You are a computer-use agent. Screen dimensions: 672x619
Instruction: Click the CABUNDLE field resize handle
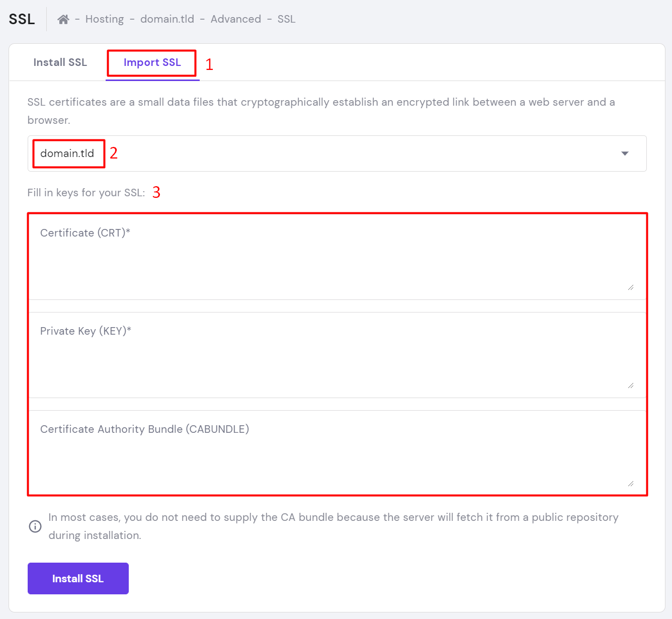click(x=631, y=483)
